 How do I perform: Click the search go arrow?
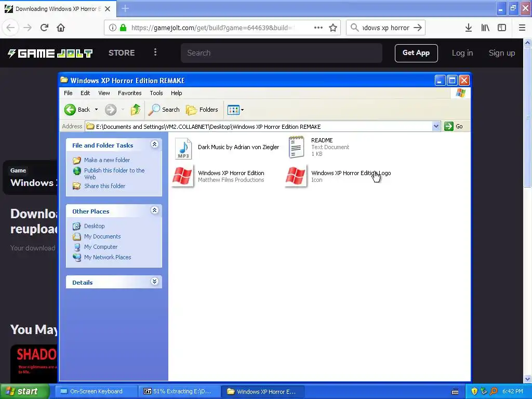[418, 28]
